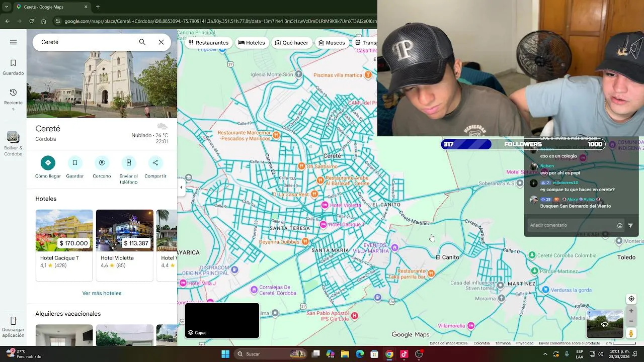This screenshot has width=644, height=362.
Task: Clear the Cereté search with the X
Action: point(161,42)
